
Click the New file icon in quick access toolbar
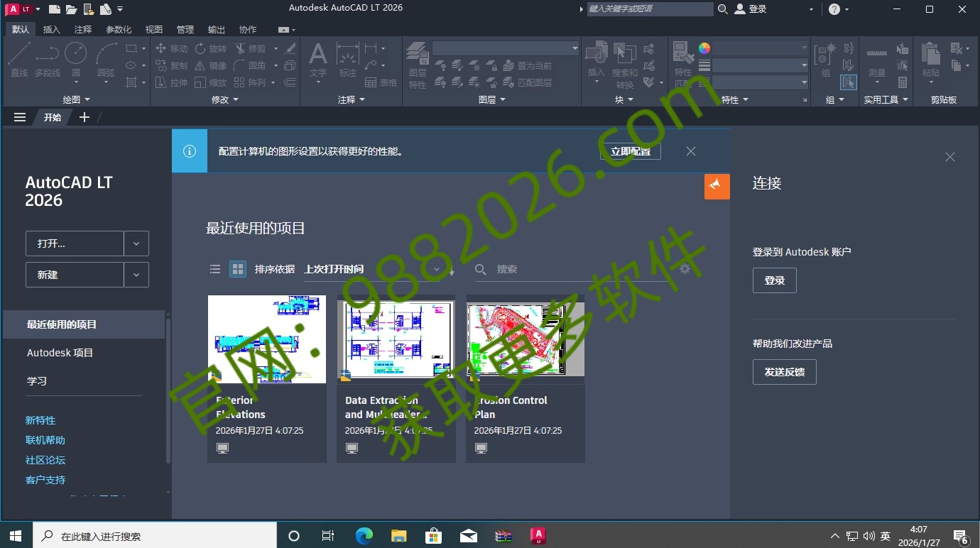pos(55,9)
